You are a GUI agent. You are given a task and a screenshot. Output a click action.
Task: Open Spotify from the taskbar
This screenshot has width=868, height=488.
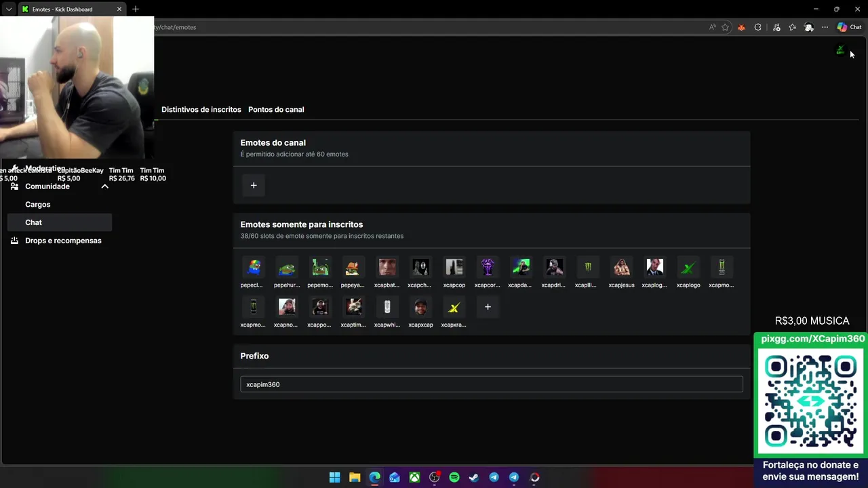point(454,477)
